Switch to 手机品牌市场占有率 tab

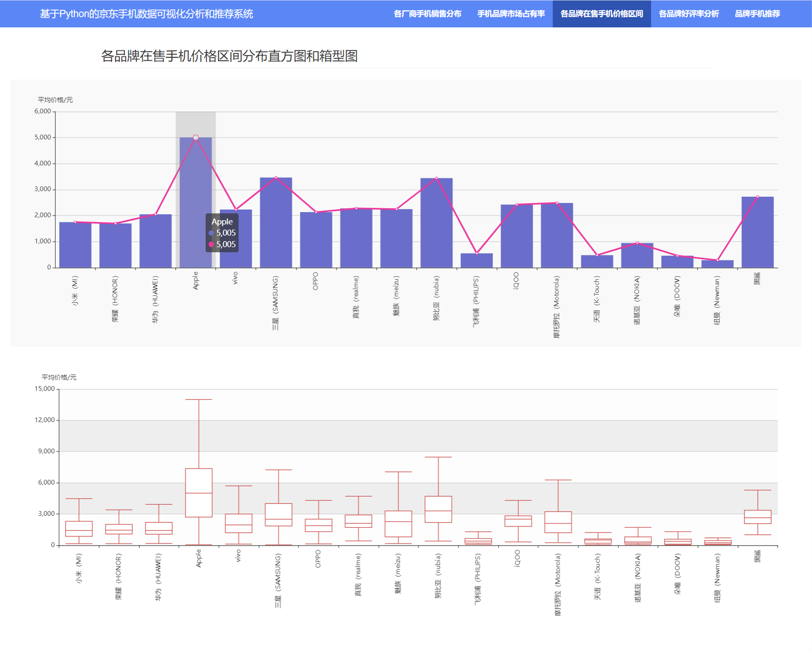coord(511,14)
